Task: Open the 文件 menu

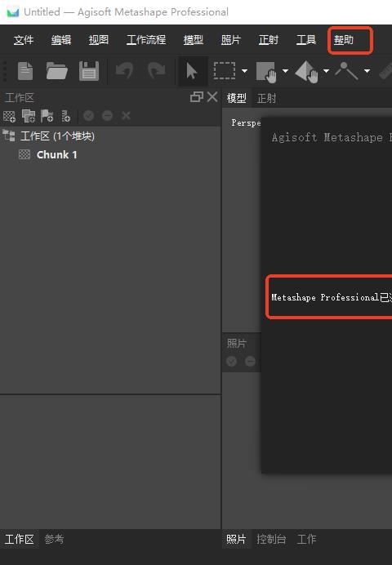Action: tap(24, 40)
